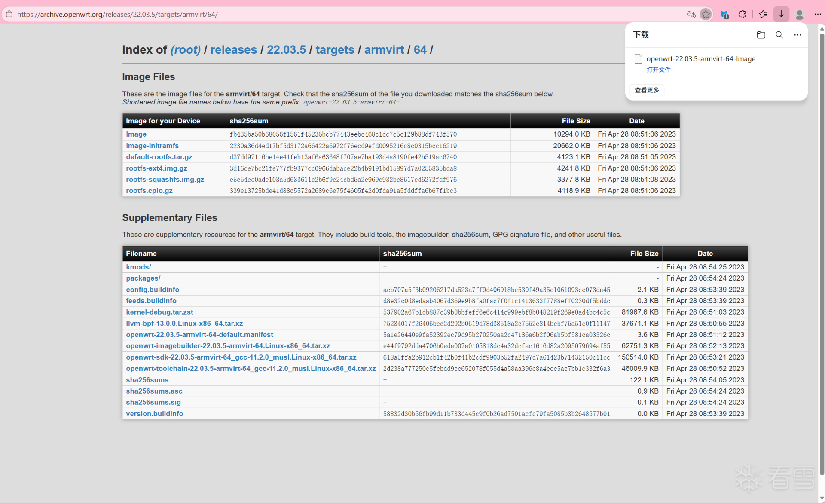Download default-rootfs.tar.gz
The image size is (825, 504).
click(159, 157)
